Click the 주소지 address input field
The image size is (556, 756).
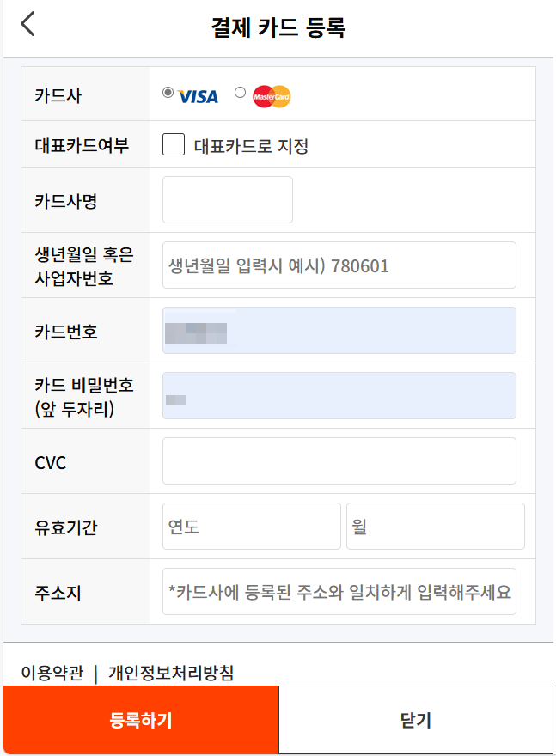pos(339,591)
